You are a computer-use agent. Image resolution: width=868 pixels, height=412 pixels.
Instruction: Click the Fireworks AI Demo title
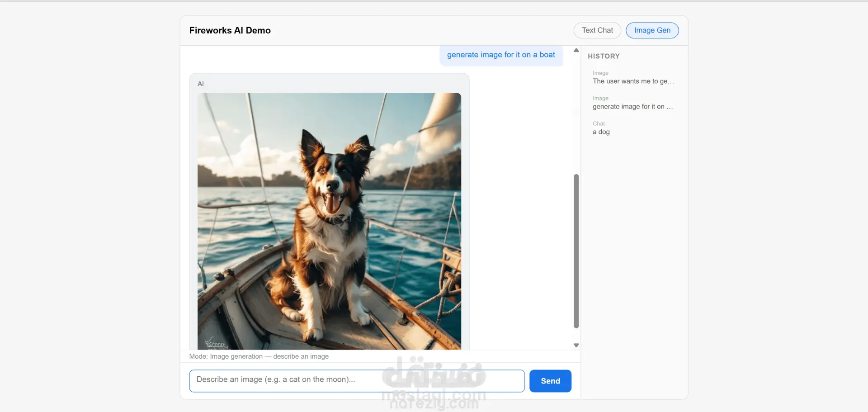[230, 30]
